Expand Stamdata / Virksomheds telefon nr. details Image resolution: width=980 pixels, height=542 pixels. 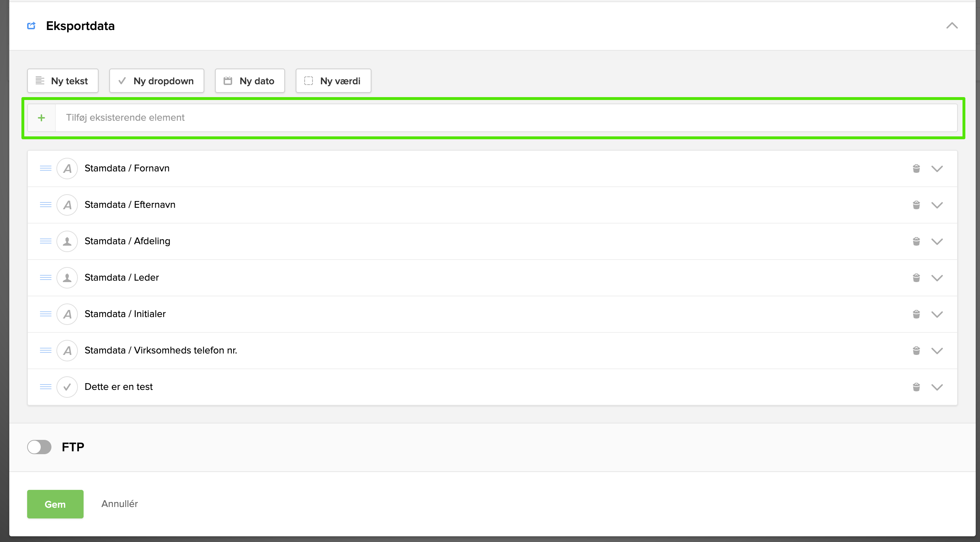[x=937, y=350]
